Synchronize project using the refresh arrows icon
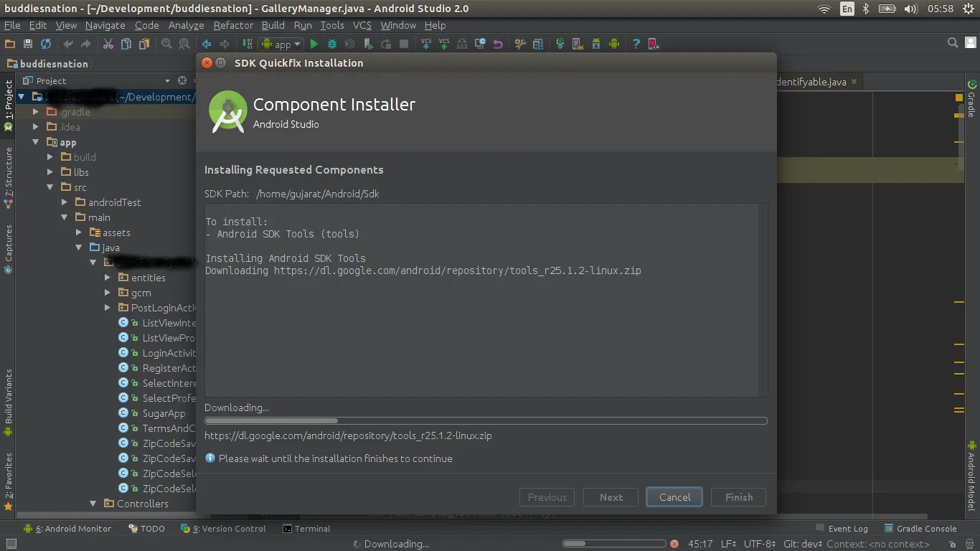 (x=45, y=44)
